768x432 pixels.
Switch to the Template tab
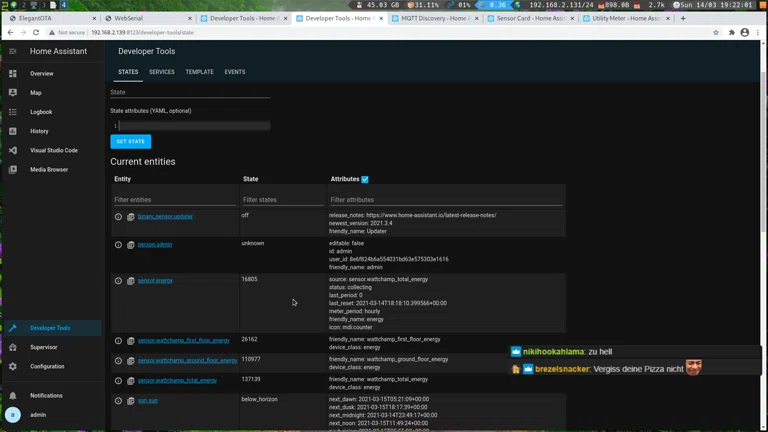[199, 72]
